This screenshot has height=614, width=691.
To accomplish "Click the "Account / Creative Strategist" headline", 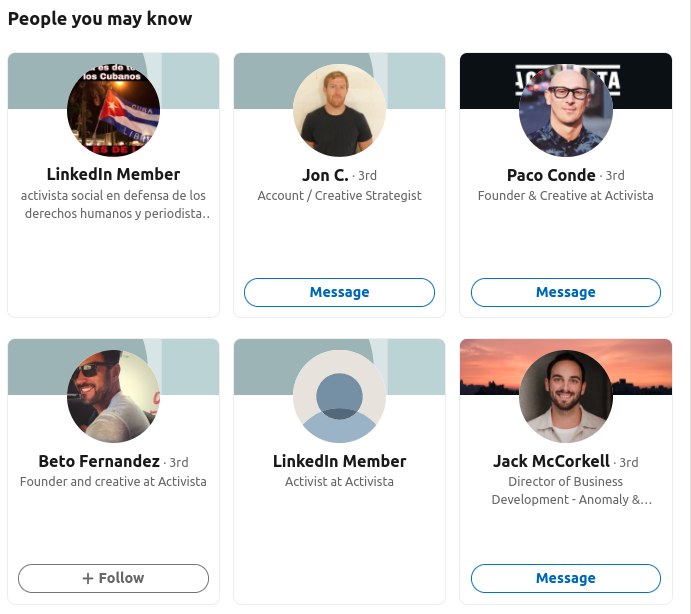I will (339, 196).
